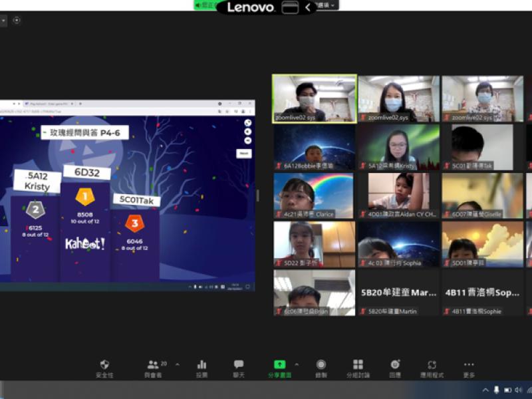The height and width of the screenshot is (399, 532).
Task: Click the orange third-place medal badge
Action: click(135, 223)
